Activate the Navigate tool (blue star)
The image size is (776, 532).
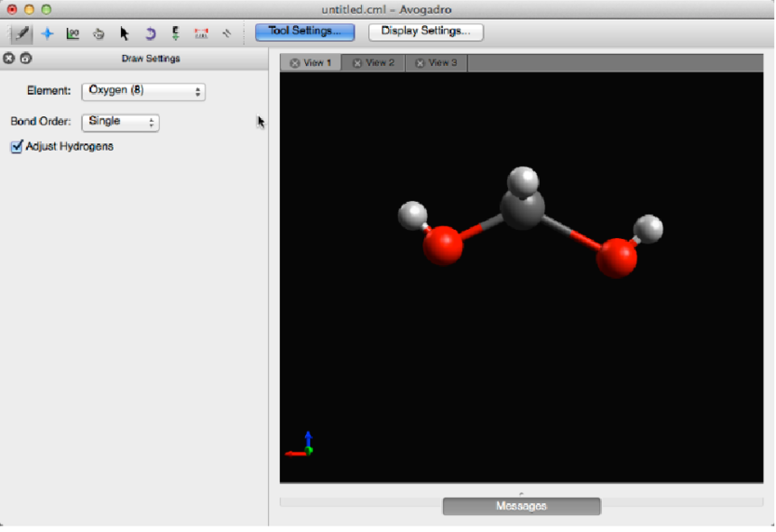point(47,33)
